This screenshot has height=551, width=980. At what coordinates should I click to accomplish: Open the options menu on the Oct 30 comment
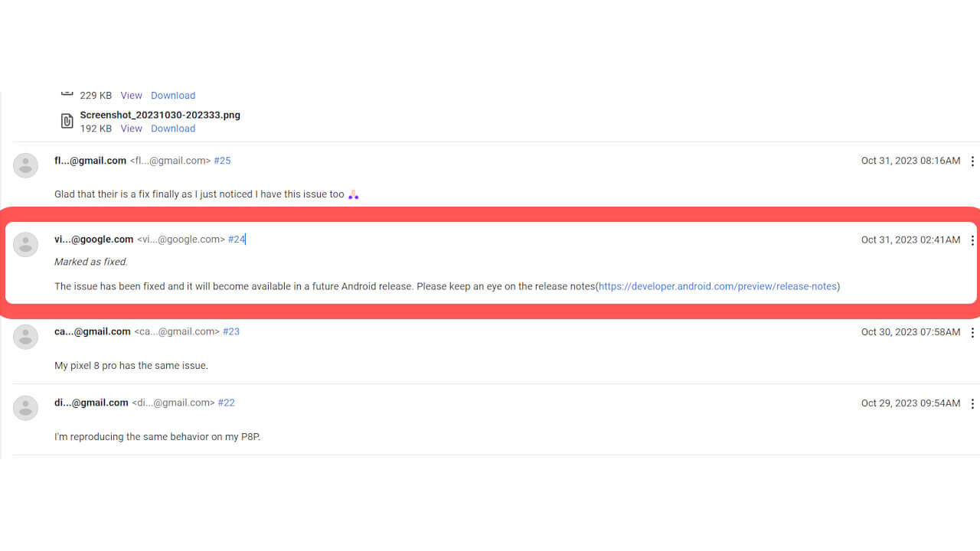coord(972,332)
